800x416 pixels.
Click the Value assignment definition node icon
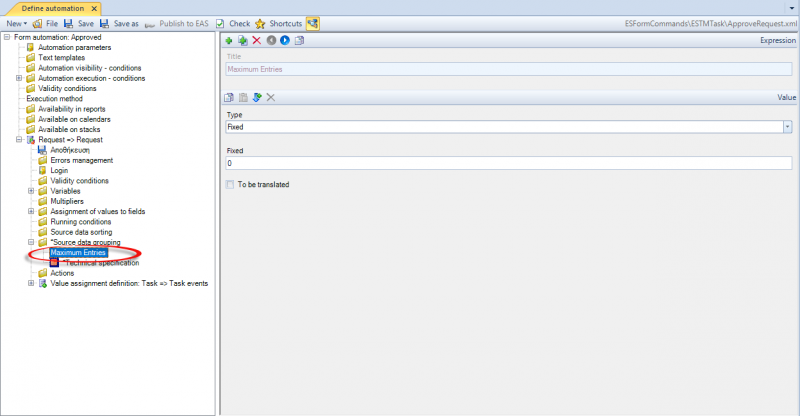pyautogui.click(x=43, y=283)
